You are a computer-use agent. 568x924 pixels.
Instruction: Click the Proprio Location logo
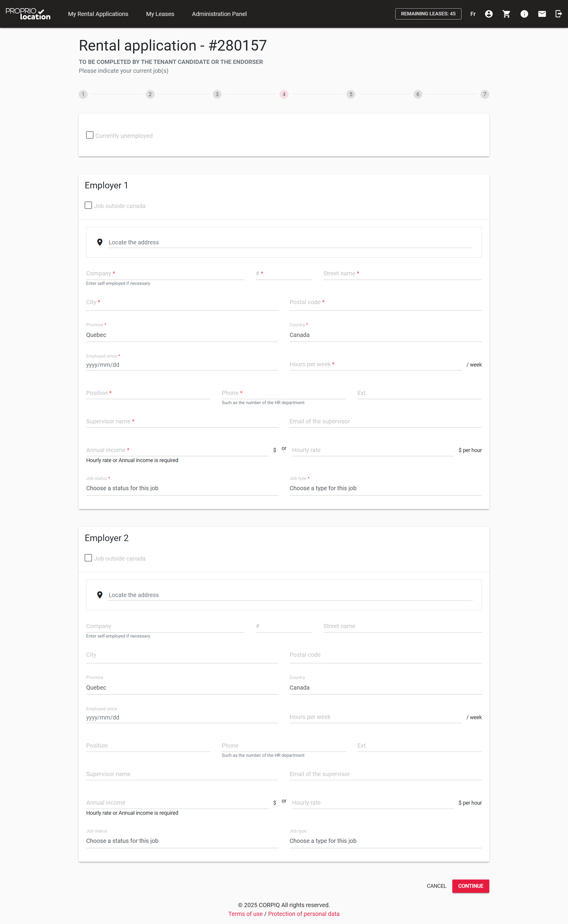click(x=28, y=14)
